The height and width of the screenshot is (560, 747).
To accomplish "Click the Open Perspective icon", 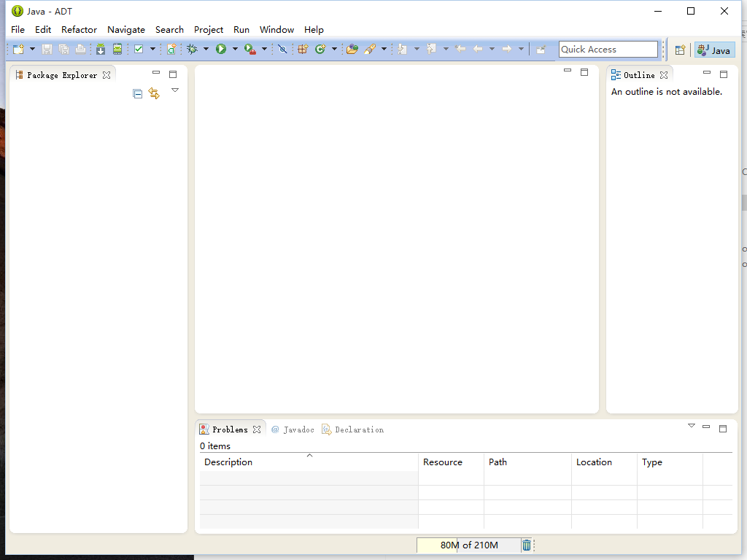I will 680,50.
